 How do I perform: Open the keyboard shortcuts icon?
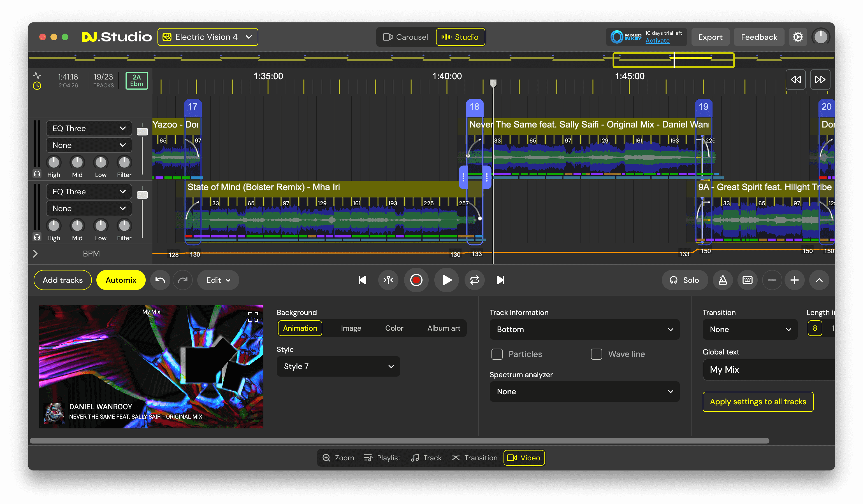click(x=747, y=280)
